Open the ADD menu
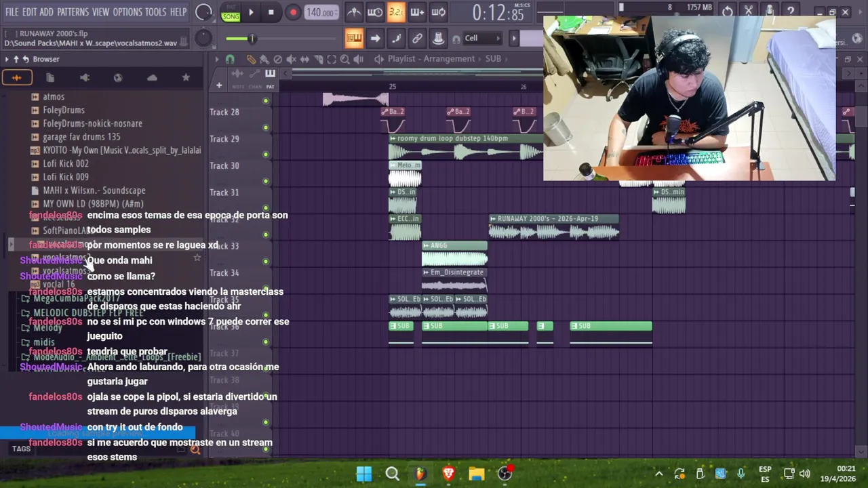868x488 pixels. pyautogui.click(x=46, y=12)
